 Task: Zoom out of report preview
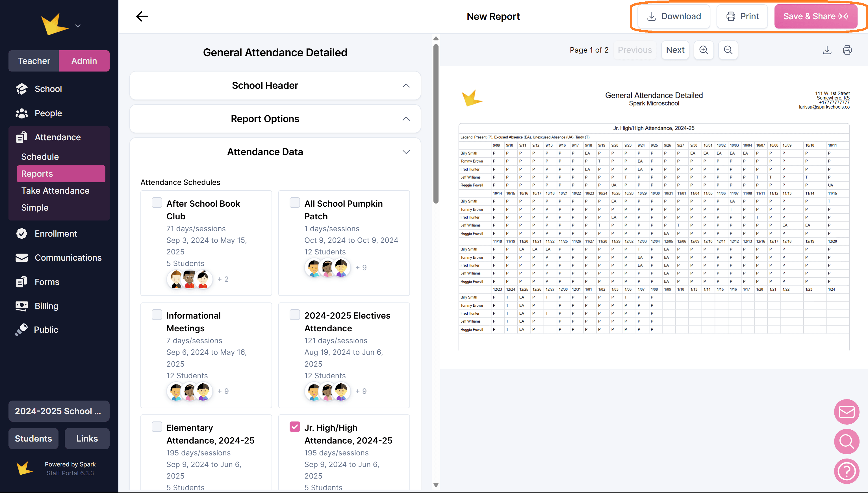pos(728,50)
